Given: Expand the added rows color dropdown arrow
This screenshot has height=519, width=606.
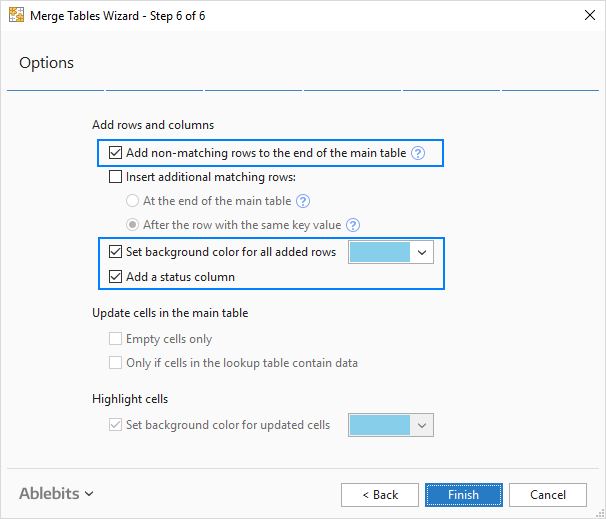Looking at the screenshot, I should 422,252.
